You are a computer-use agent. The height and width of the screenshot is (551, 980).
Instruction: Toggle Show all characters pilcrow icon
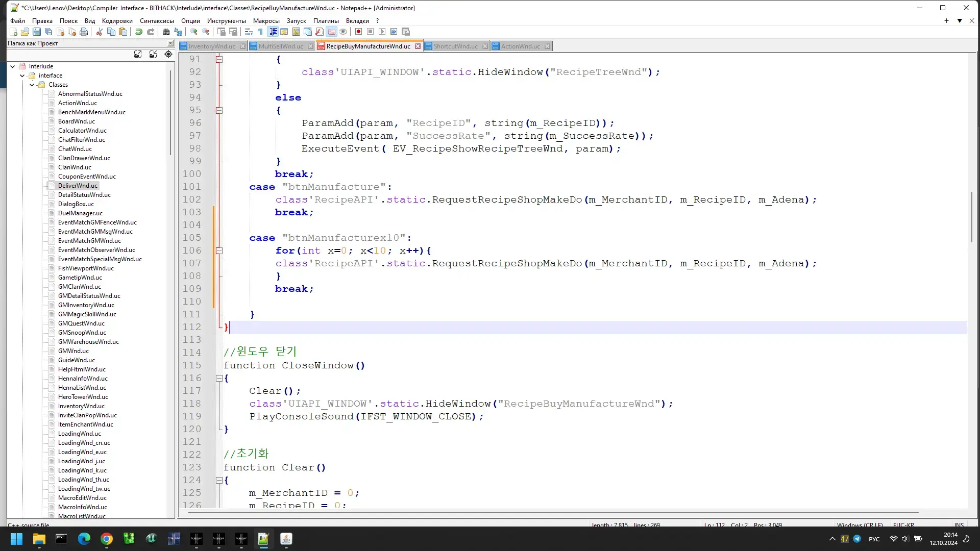[261, 32]
